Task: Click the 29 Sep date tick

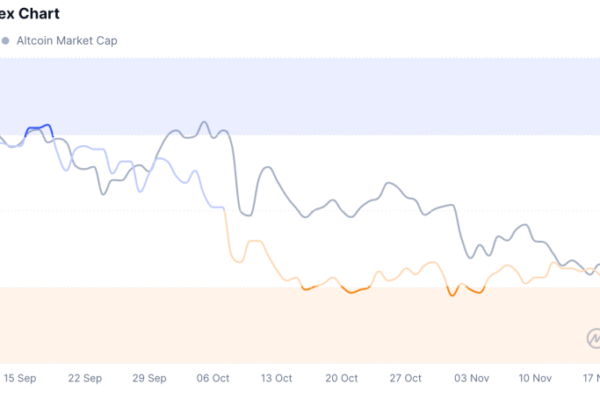Action: click(149, 379)
